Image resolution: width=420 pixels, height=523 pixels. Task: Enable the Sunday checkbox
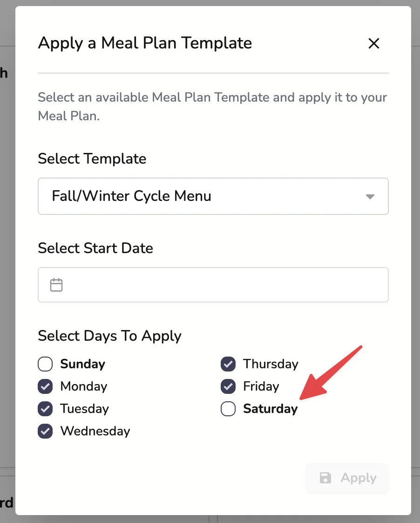(x=45, y=364)
